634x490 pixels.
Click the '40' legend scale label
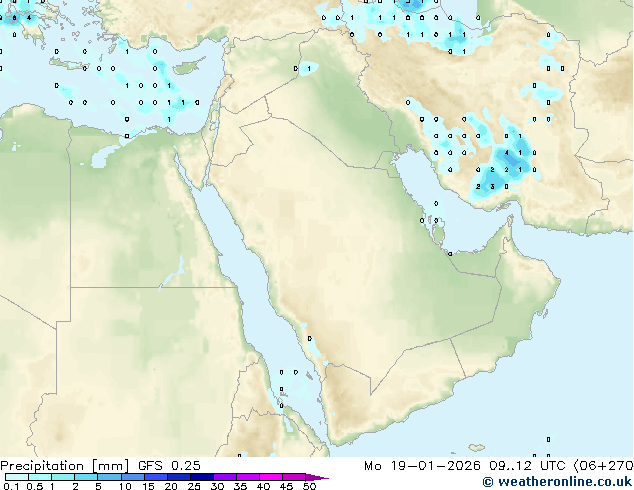263,486
